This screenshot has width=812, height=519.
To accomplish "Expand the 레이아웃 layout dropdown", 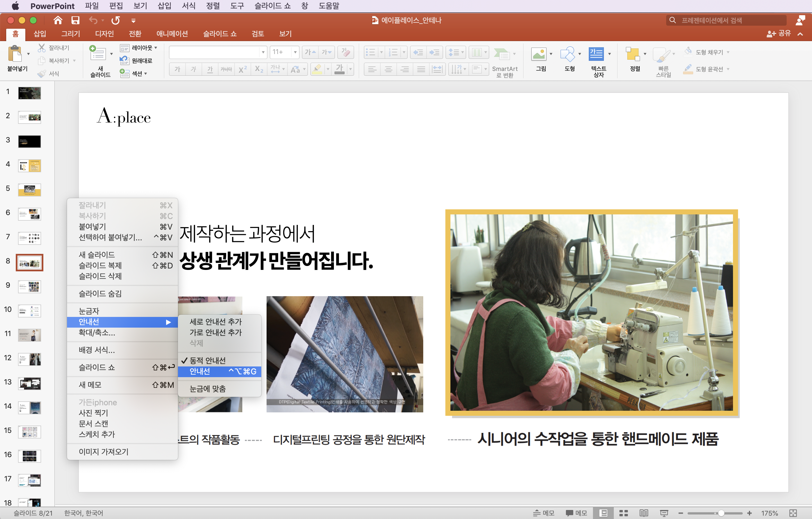I will 144,48.
